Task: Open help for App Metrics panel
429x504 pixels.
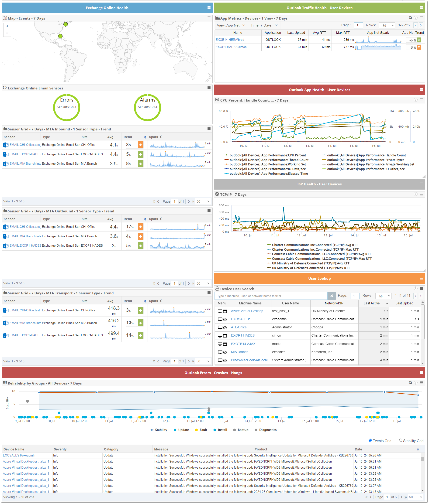Action: (416, 18)
